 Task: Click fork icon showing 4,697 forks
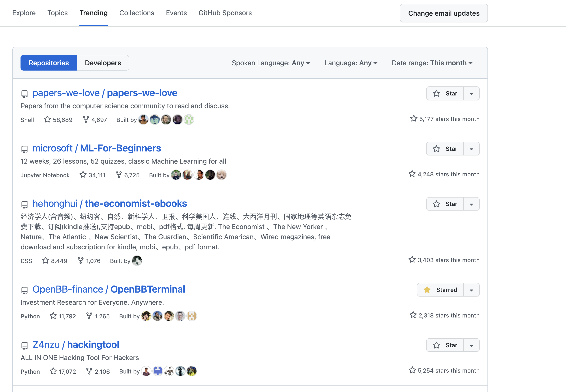click(86, 120)
